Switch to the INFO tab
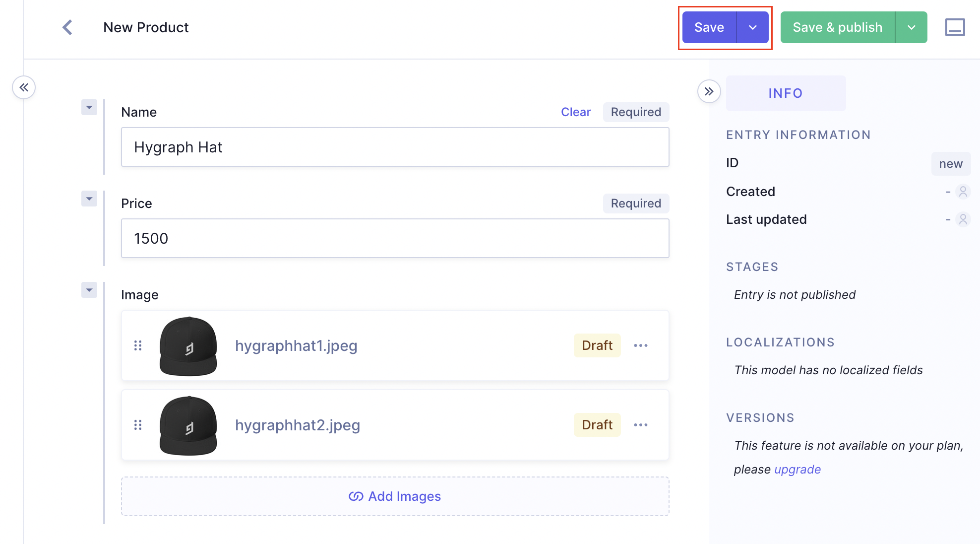This screenshot has height=544, width=980. point(786,93)
